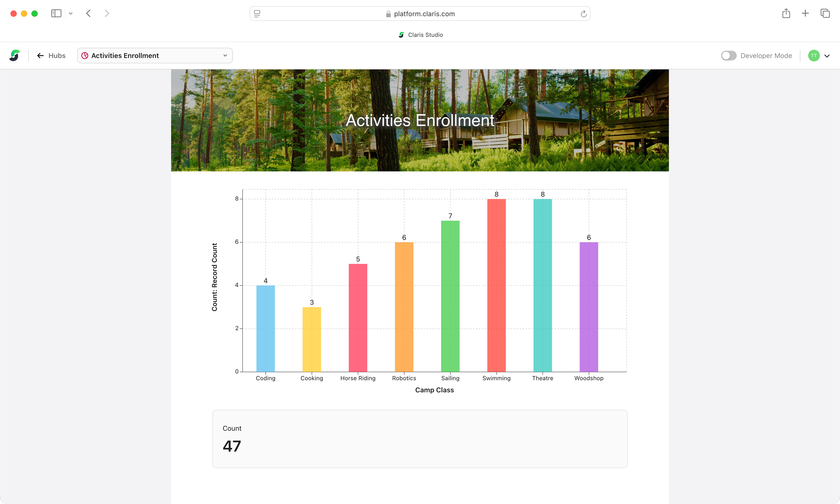Toggle Developer Mode switch
The image size is (840, 504).
pyautogui.click(x=728, y=55)
